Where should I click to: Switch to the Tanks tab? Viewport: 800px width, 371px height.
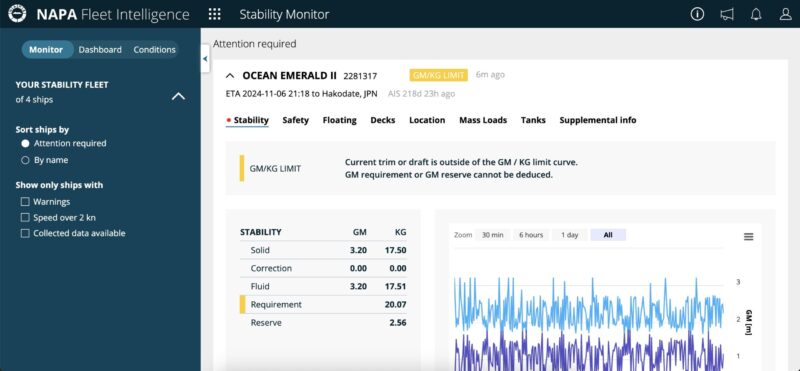pos(533,120)
